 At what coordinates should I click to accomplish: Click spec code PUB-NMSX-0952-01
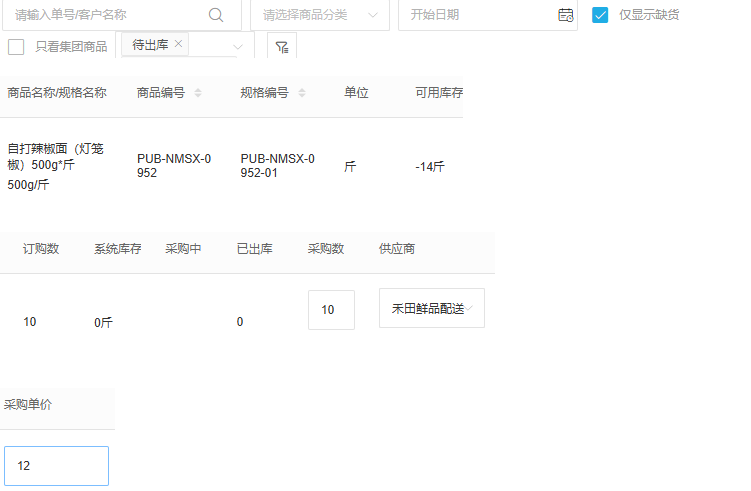(277, 166)
